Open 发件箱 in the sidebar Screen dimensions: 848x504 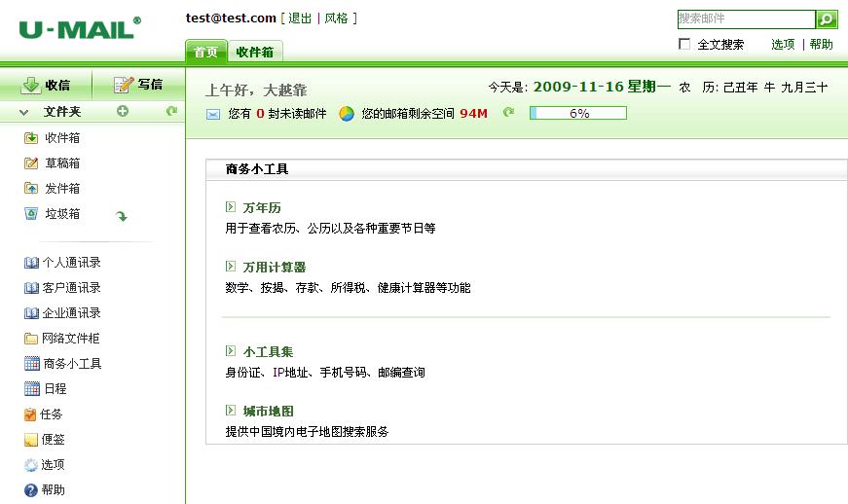tap(62, 189)
